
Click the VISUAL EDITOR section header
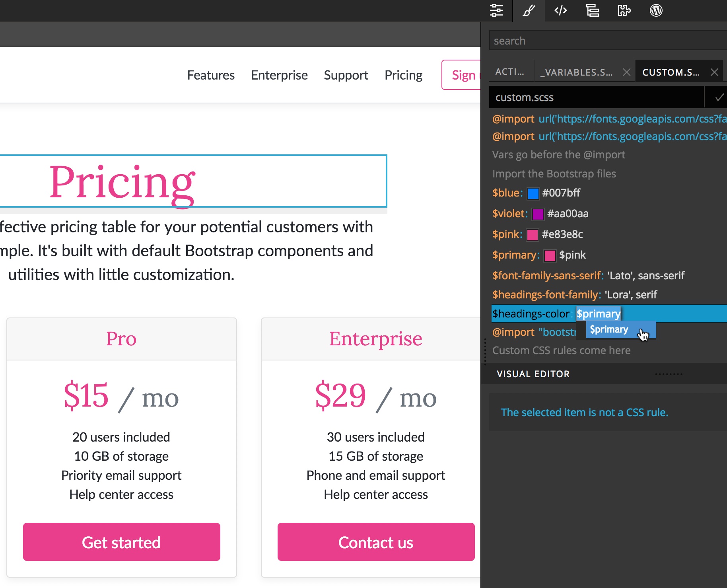coord(533,374)
